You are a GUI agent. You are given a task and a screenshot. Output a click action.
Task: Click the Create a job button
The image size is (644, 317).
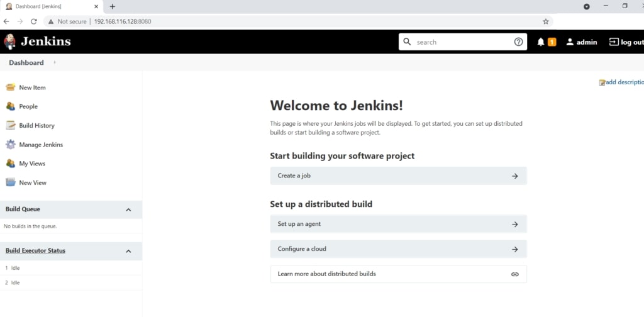point(398,175)
